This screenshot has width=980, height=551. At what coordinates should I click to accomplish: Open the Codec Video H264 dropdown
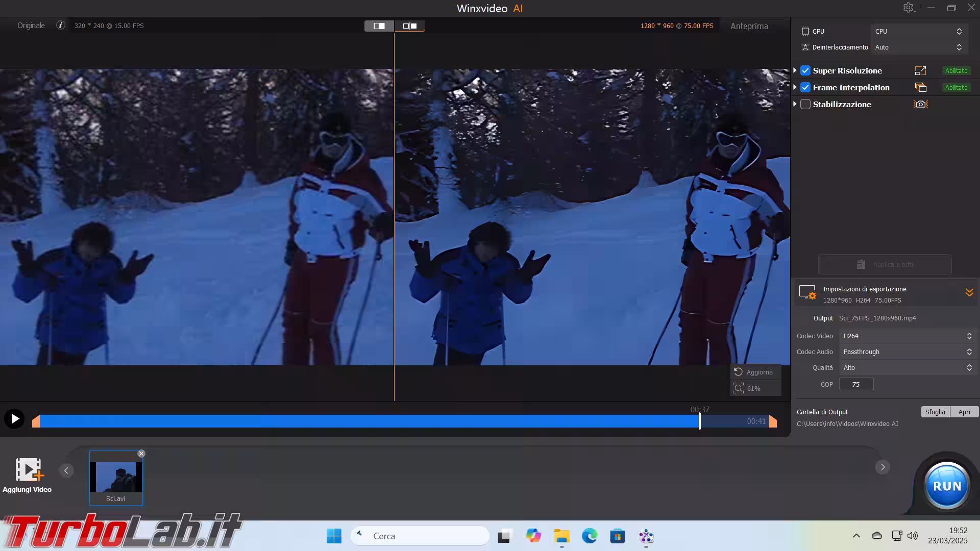pyautogui.click(x=907, y=336)
